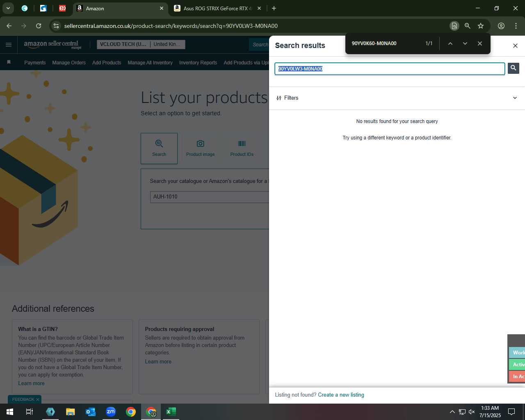Open the FEEDBACK tab
The width and height of the screenshot is (525, 420).
(x=23, y=399)
